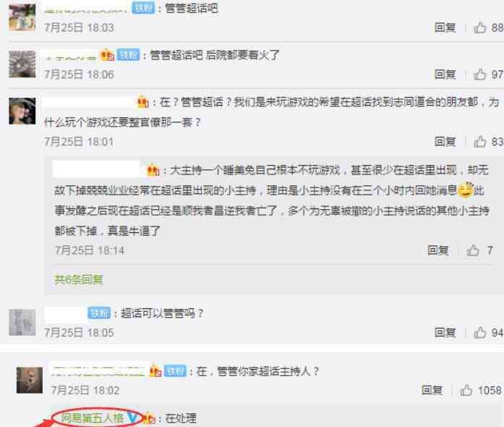This screenshot has height=427, width=504.
Task: Like the 18:03 comment with 88 likes
Action: coord(479,28)
